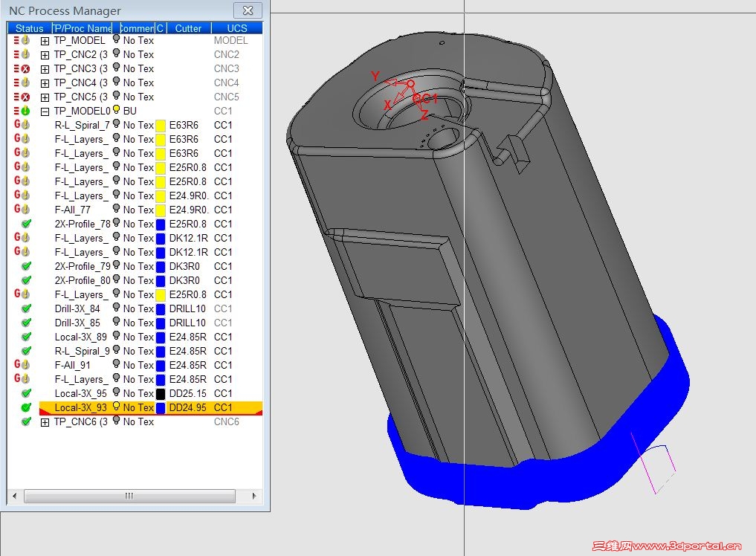This screenshot has height=556, width=756.
Task: Click DD25.15 cutter cell
Action: (x=187, y=393)
